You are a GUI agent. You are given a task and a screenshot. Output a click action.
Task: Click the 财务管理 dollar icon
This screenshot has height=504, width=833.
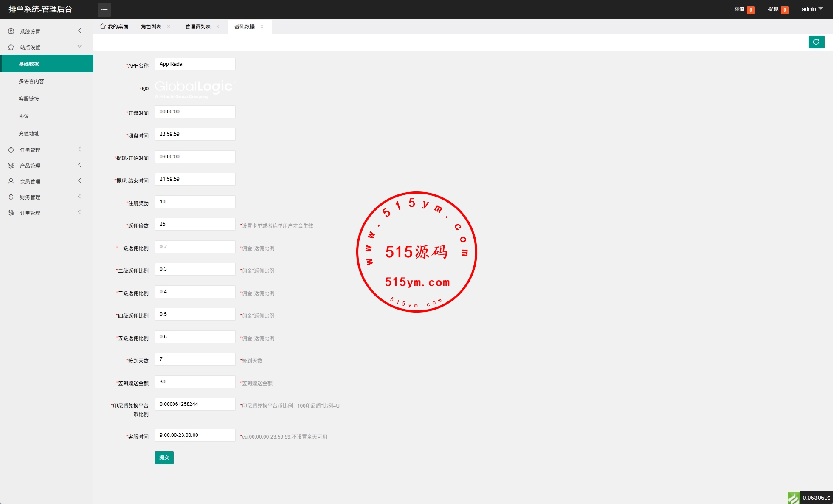11,197
